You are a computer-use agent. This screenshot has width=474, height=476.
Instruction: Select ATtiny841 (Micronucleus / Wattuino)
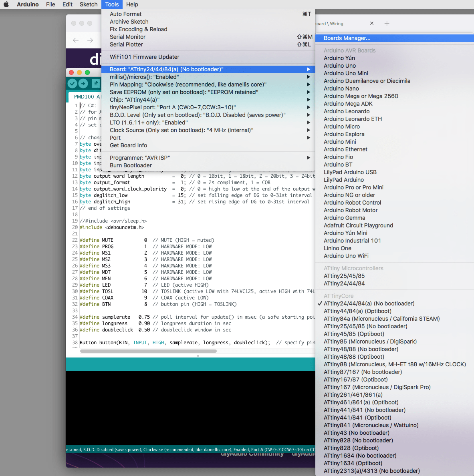tap(395, 425)
